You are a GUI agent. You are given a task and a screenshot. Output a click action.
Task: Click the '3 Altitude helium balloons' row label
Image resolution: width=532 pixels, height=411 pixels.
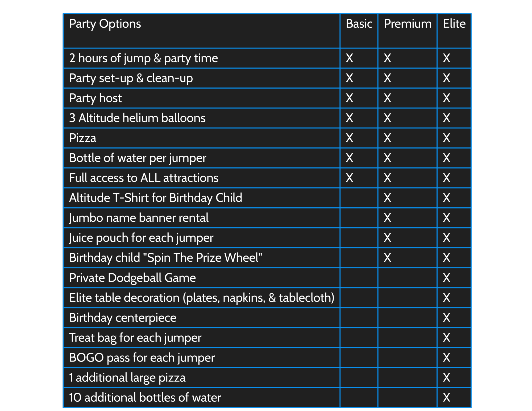pyautogui.click(x=137, y=118)
